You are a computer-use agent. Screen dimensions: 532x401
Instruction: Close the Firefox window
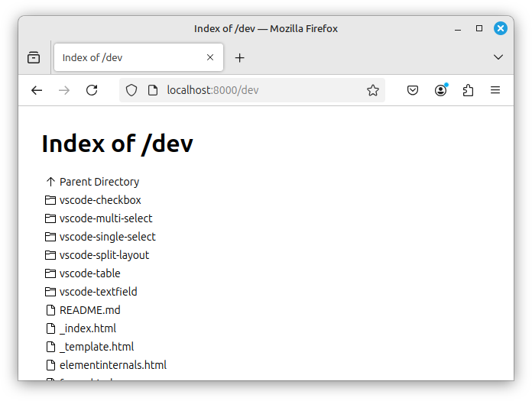click(x=501, y=28)
